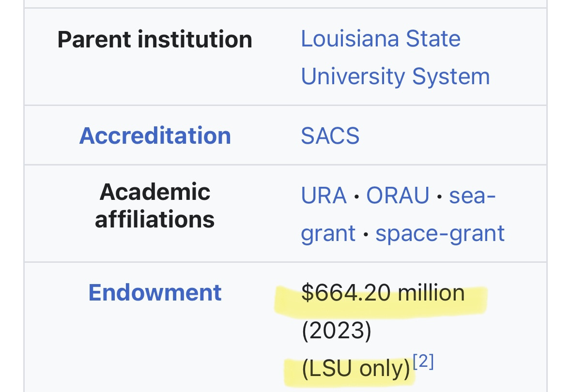Click the dot separator between URA and ORAU
This screenshot has height=392, width=571.
(x=356, y=196)
